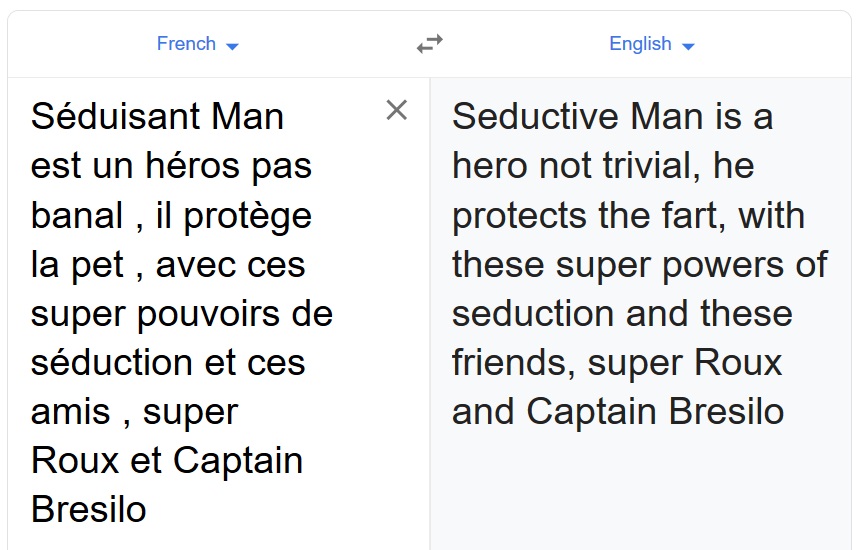Open the English target language dropdown
The height and width of the screenshot is (550, 860).
651,44
